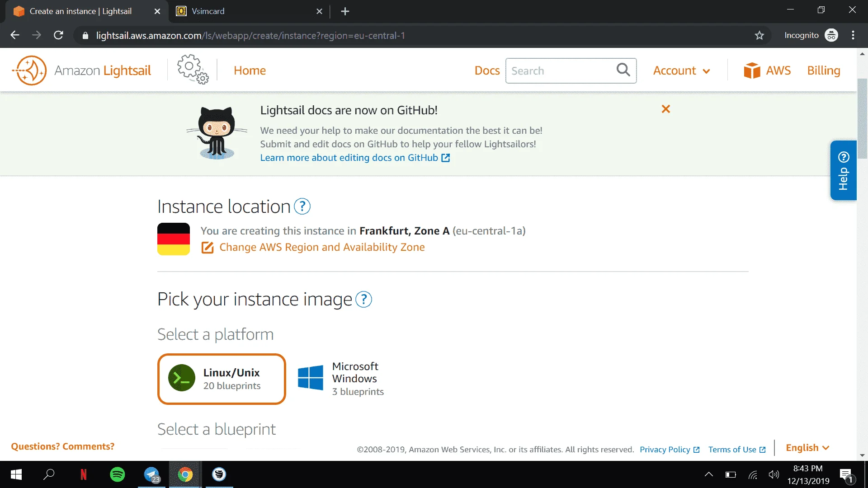The width and height of the screenshot is (868, 488).
Task: Open the Terms of Use link
Action: (x=736, y=450)
